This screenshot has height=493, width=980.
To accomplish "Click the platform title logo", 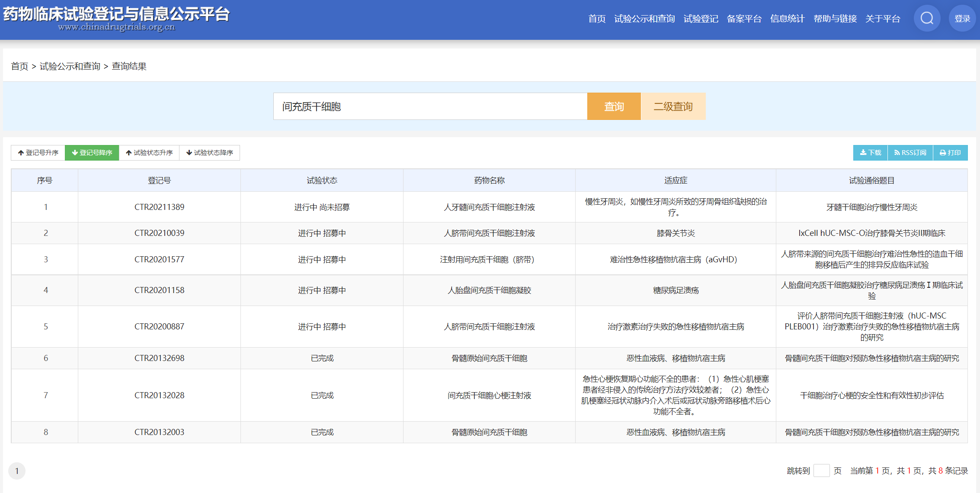I will coord(116,18).
